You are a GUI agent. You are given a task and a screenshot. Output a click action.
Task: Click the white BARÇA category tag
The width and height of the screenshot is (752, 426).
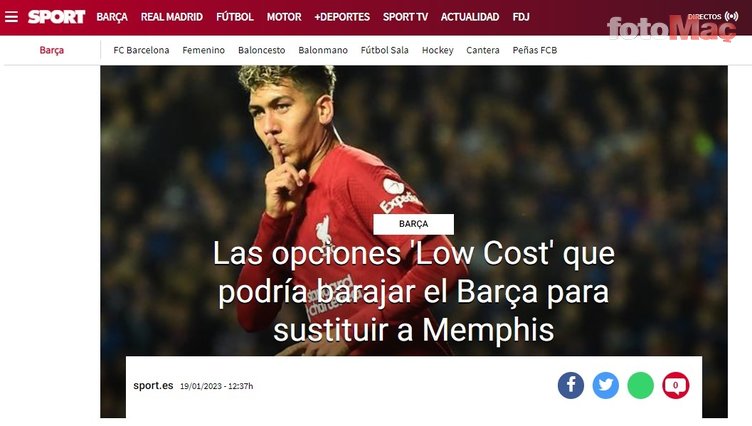(413, 224)
